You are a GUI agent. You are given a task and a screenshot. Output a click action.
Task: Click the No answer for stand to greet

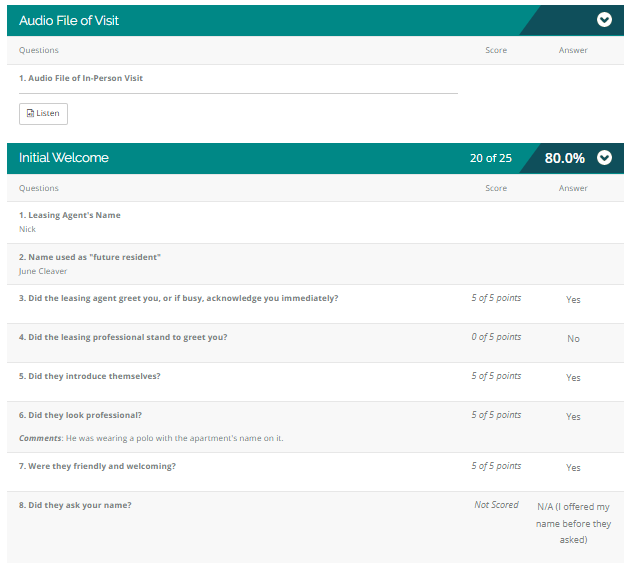[x=573, y=339]
